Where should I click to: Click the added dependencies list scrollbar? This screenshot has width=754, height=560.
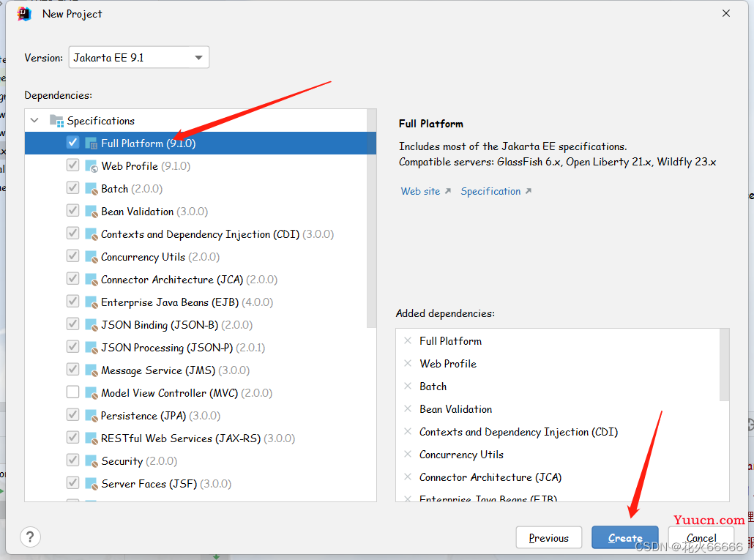click(724, 365)
